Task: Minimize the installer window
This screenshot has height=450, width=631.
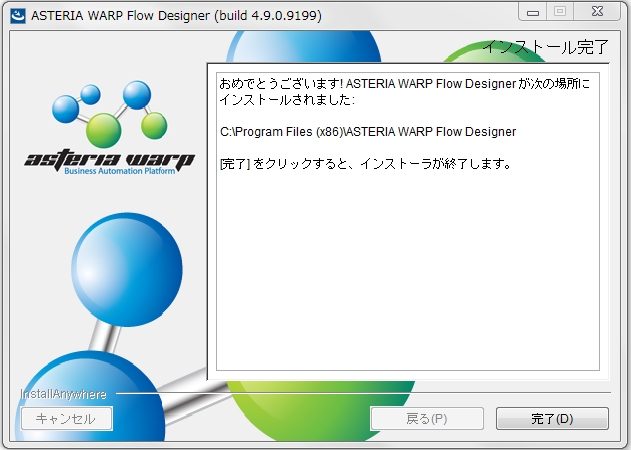Action: 532,12
